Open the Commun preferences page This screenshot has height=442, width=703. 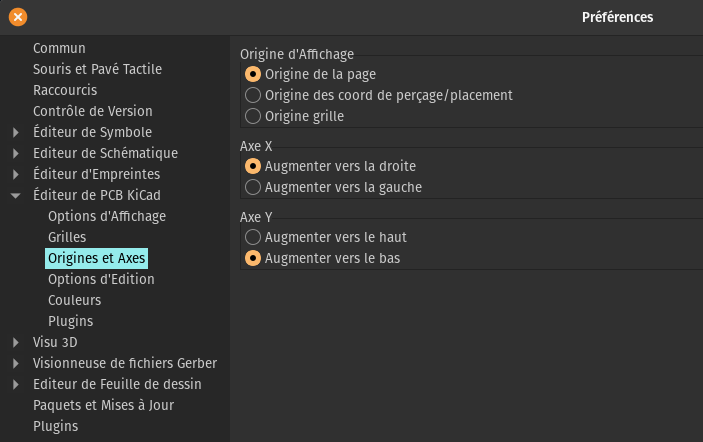point(59,48)
